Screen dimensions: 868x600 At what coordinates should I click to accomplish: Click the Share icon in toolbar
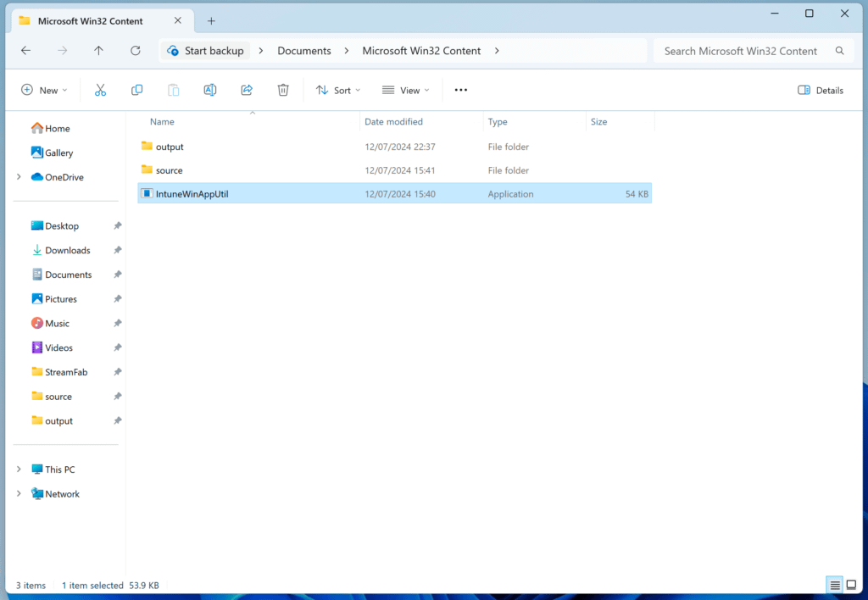click(247, 90)
